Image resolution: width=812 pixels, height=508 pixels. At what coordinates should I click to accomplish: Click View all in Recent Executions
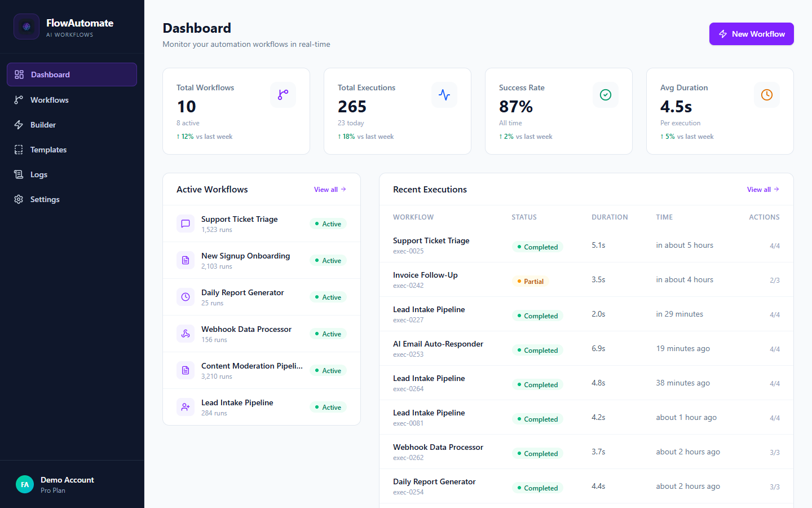click(763, 190)
